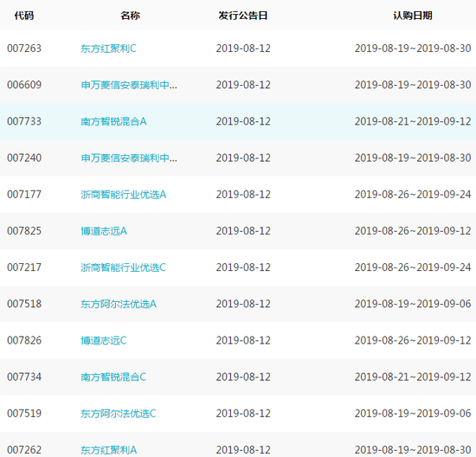This screenshot has width=476, height=457.
Task: Click the subscription period of 博道志远A
Action: click(413, 231)
